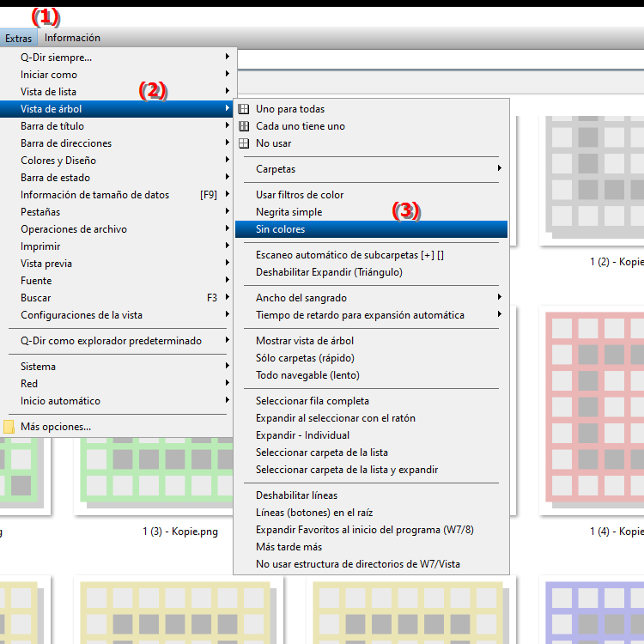Click the 'Seleccionar carpeta de la lista' entry
The image size is (644, 644).
[x=371, y=453]
